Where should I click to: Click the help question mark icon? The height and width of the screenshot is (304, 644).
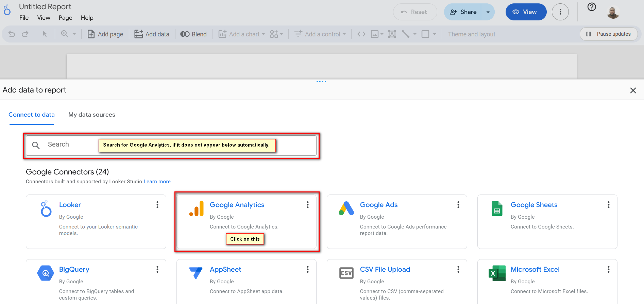click(x=592, y=7)
